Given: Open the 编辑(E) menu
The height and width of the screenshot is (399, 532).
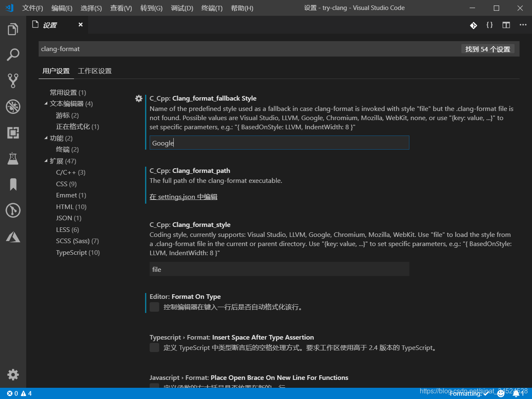Looking at the screenshot, I should pyautogui.click(x=62, y=8).
